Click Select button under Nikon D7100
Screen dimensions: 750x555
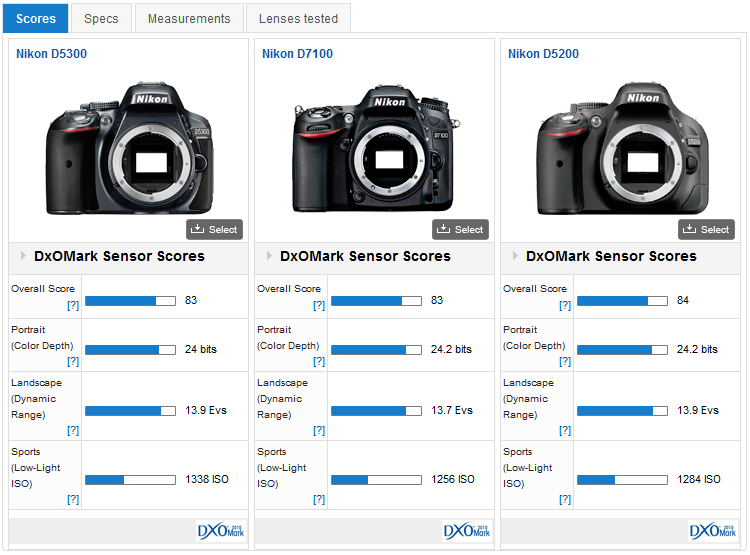pyautogui.click(x=460, y=229)
